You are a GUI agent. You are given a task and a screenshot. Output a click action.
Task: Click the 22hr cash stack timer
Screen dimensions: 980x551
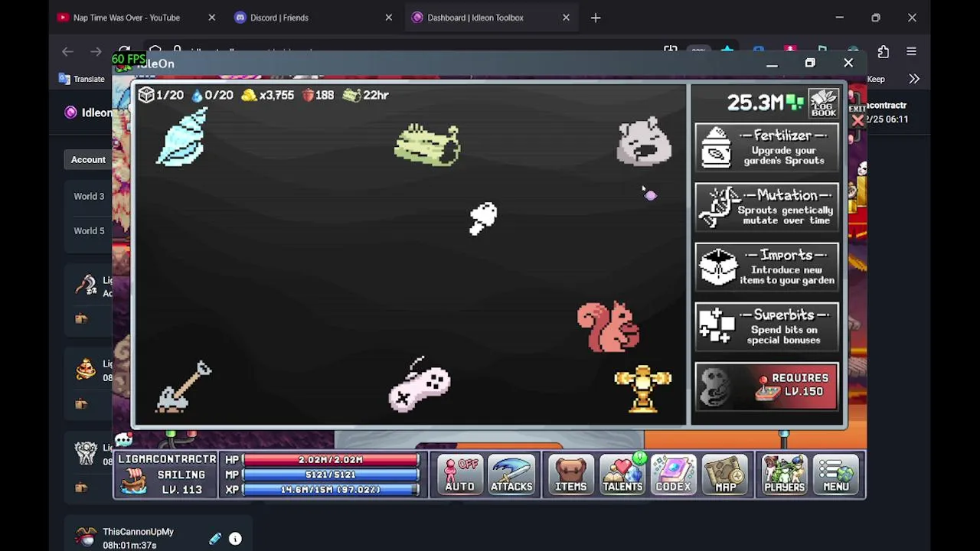(366, 95)
